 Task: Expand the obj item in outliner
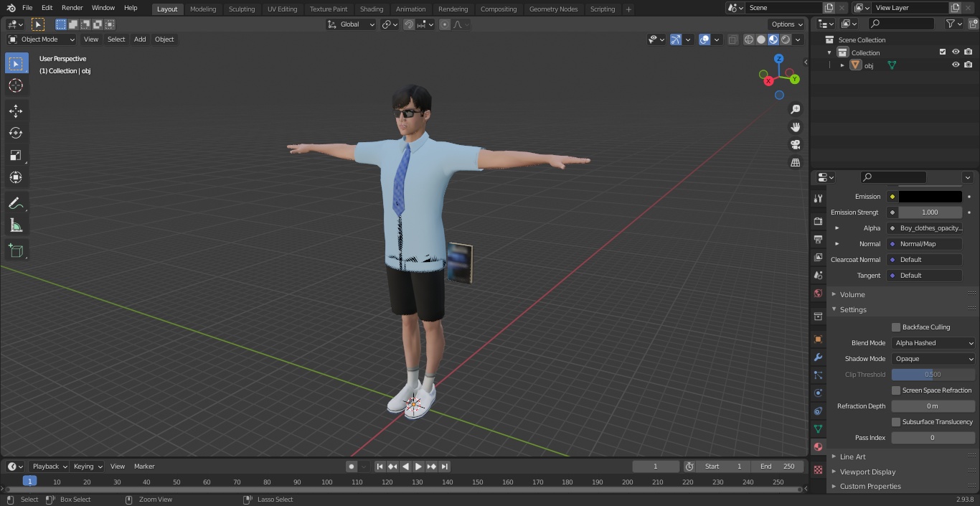click(842, 65)
